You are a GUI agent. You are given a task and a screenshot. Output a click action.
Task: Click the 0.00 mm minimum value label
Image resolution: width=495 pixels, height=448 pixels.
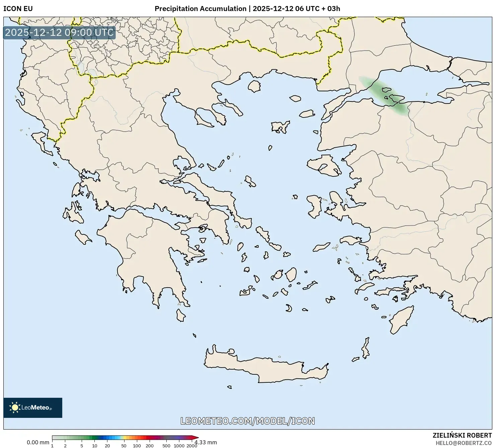38,442
